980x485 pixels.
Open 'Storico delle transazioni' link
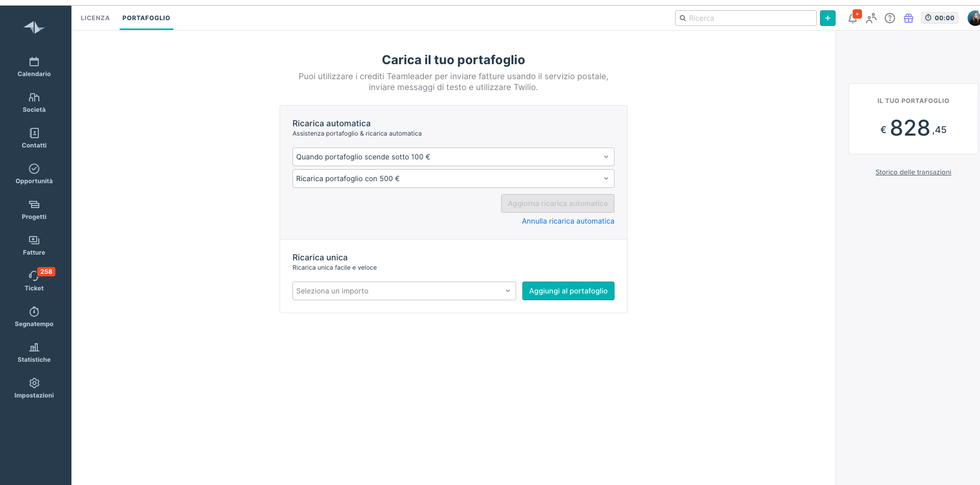913,172
